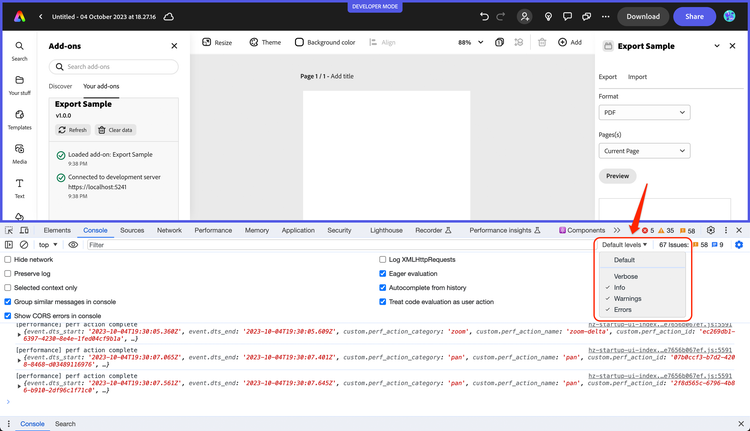
Task: Open Templates in the left sidebar
Action: [19, 118]
